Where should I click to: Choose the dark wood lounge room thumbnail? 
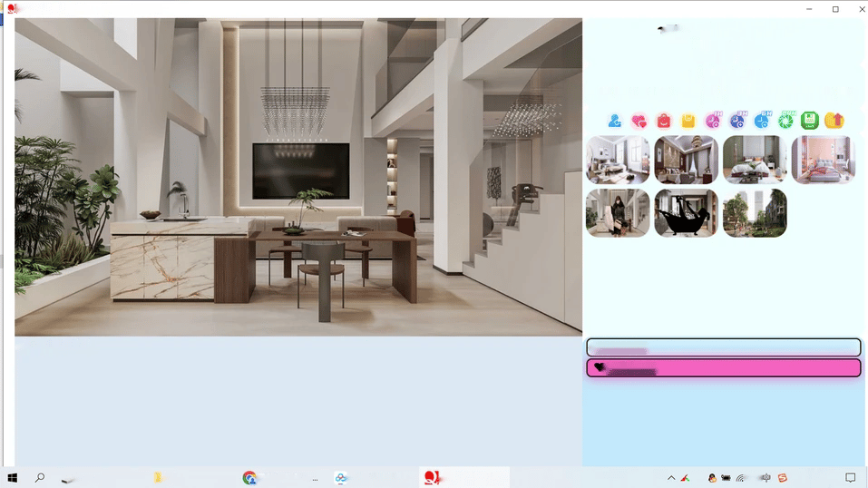[x=686, y=160]
